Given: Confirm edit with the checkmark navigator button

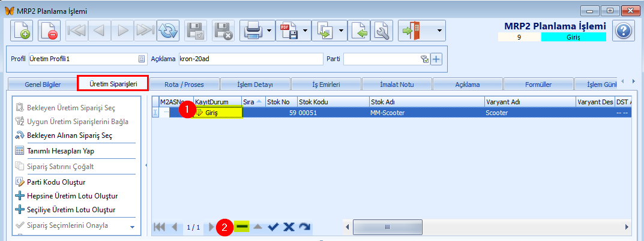Looking at the screenshot, I should (x=273, y=227).
